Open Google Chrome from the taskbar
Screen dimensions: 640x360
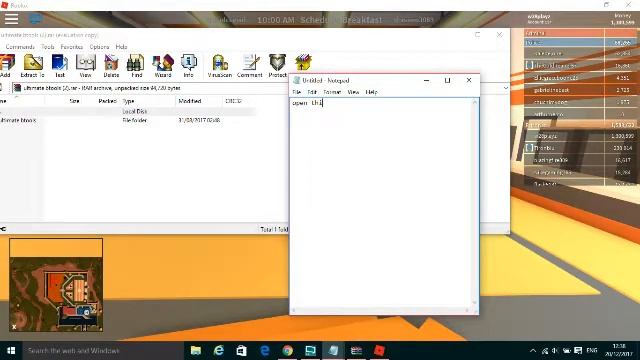coord(287,351)
